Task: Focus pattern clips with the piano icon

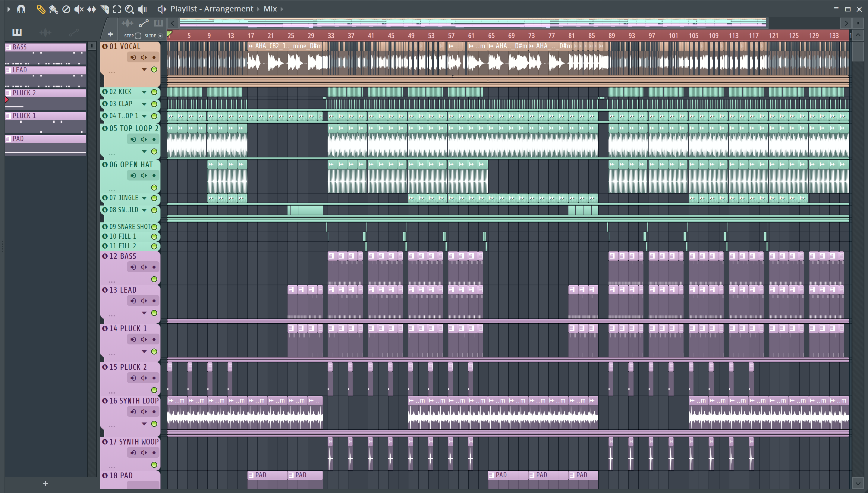Action: (x=159, y=23)
